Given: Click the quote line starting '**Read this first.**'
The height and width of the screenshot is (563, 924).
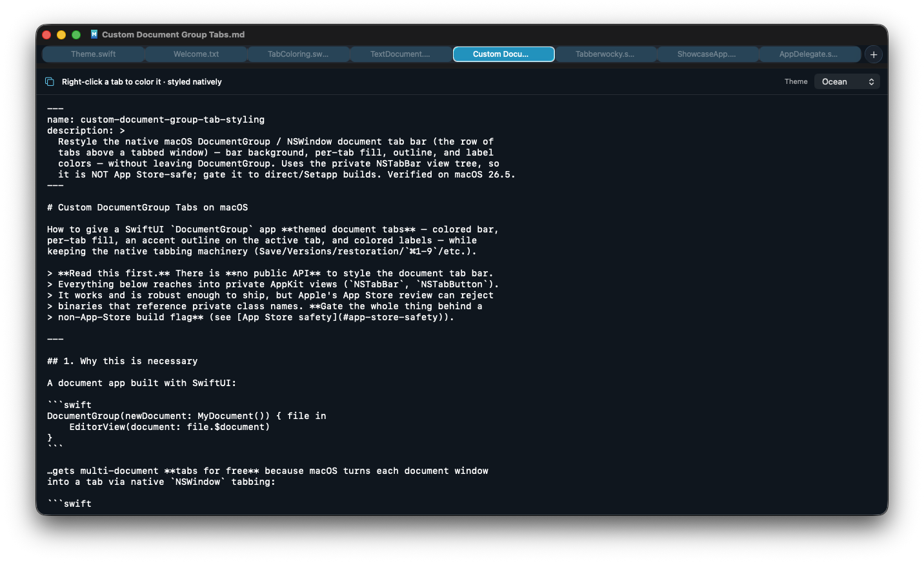Looking at the screenshot, I should [270, 273].
